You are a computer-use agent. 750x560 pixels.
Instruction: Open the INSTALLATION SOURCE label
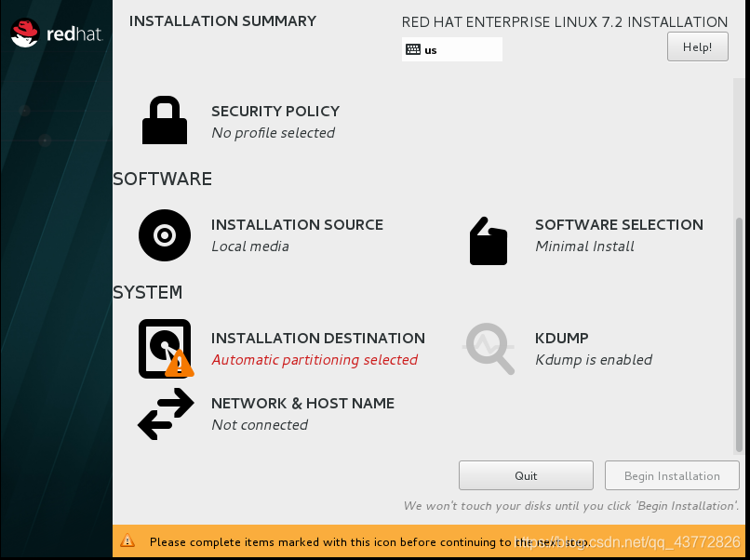[x=297, y=224]
